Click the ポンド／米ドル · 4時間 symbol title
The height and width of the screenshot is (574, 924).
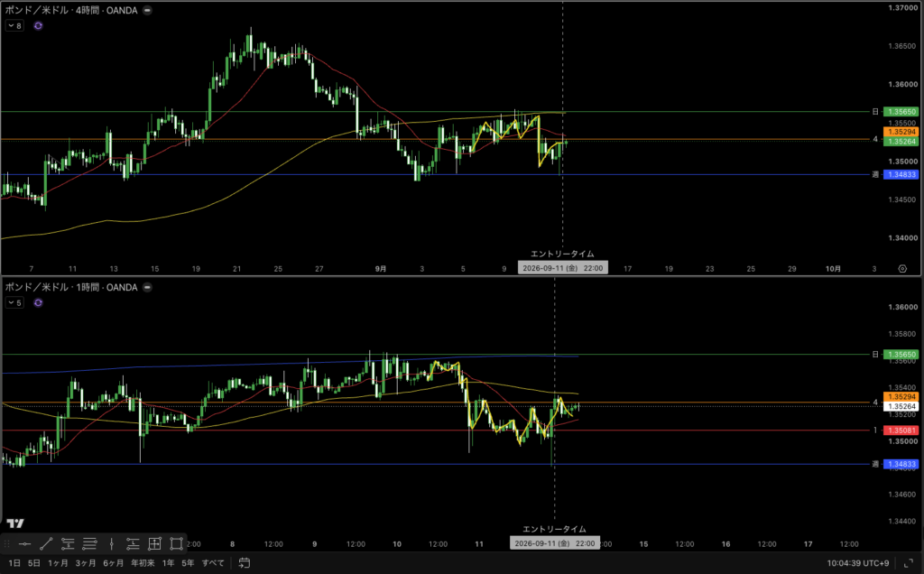click(71, 10)
